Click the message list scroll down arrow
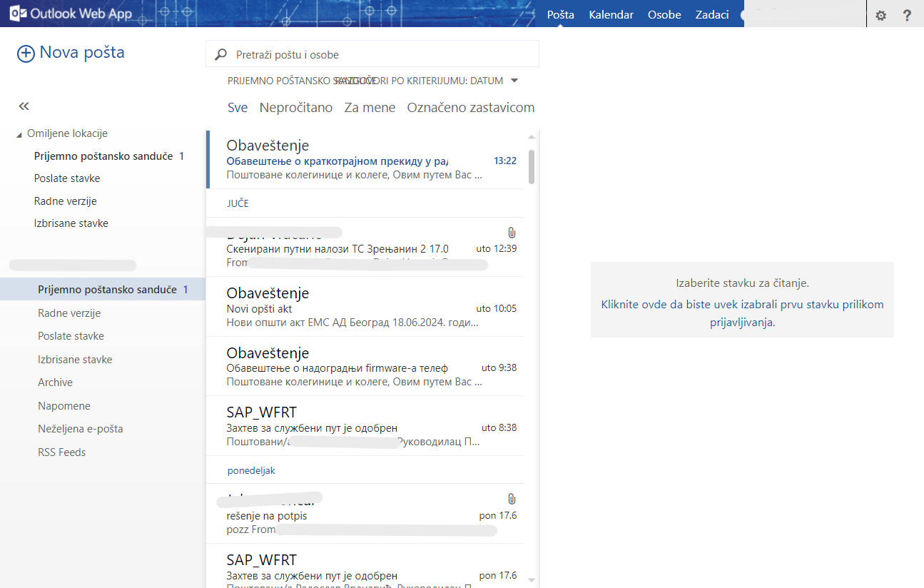924x588 pixels. (x=532, y=580)
